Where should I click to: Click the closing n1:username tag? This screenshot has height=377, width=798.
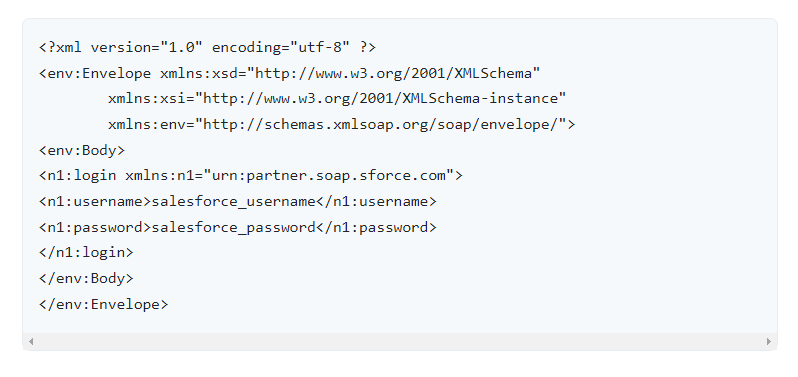(376, 202)
